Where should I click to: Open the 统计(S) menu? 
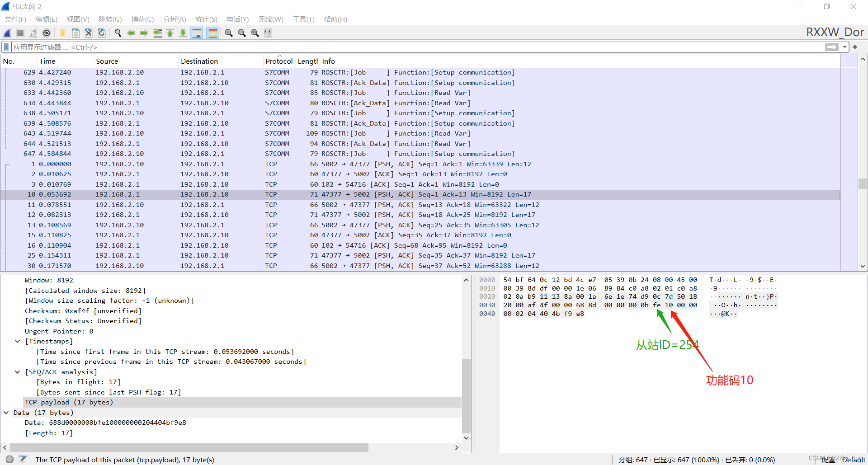[x=206, y=19]
